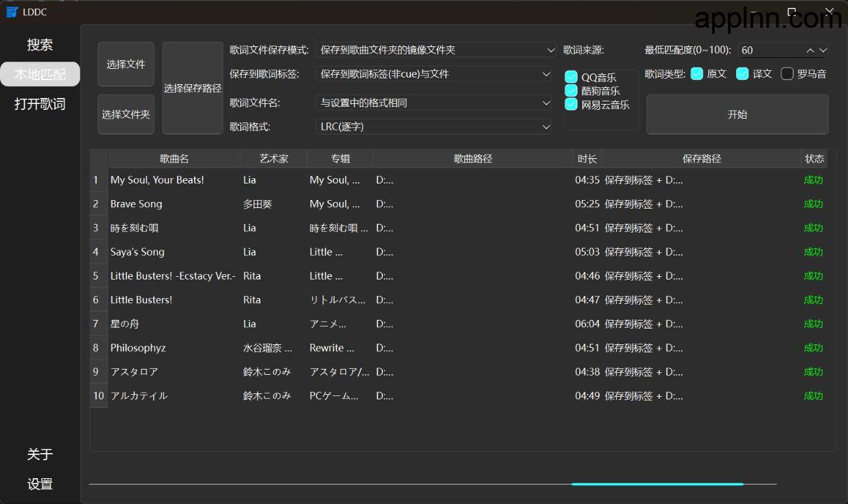The width and height of the screenshot is (848, 504).
Task: Click row number 10 header
Action: 99,396
